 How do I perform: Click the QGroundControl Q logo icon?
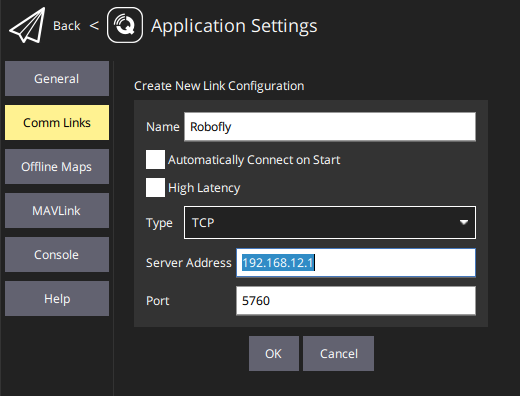point(125,25)
